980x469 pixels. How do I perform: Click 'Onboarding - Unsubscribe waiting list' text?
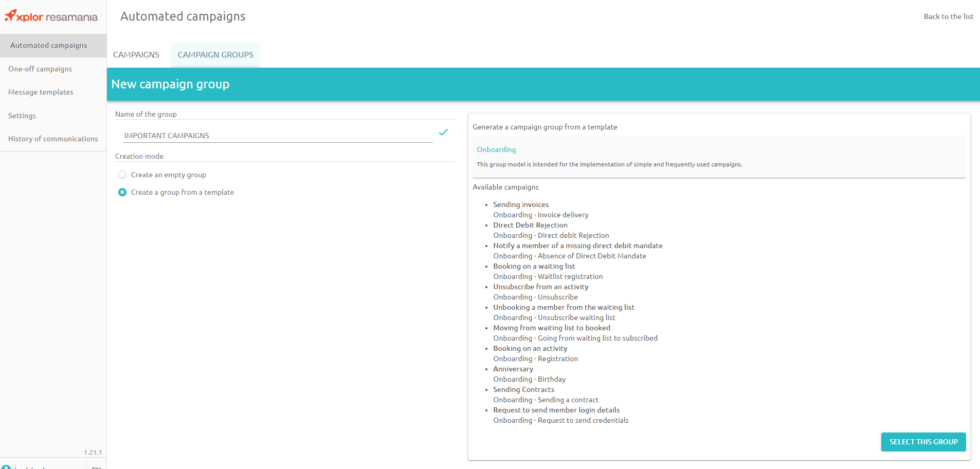[x=554, y=317]
